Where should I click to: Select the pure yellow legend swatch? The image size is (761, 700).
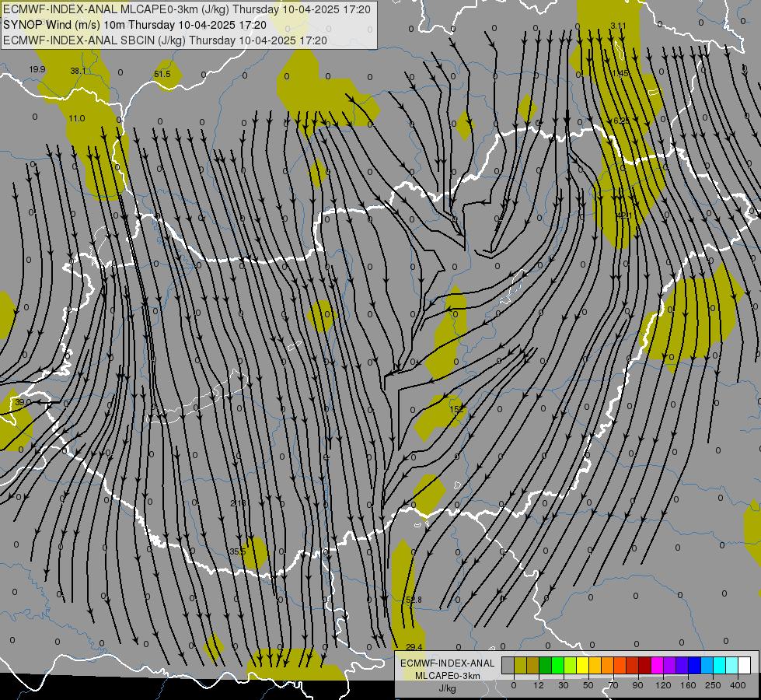[583, 665]
